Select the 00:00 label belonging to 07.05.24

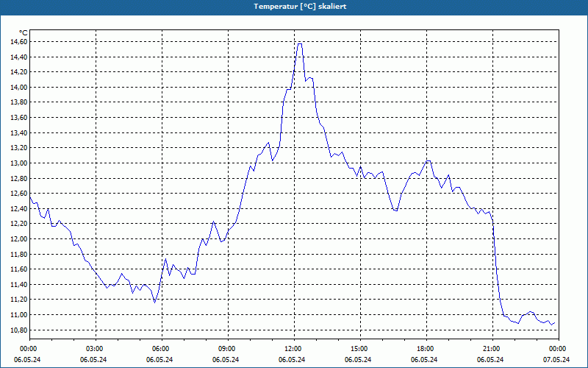(559, 349)
